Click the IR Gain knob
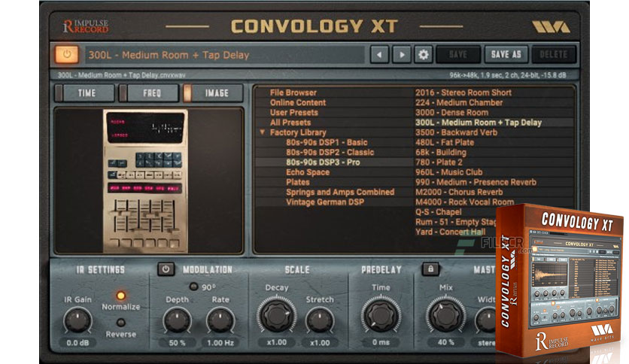This screenshot has height=364, width=629. click(x=77, y=320)
